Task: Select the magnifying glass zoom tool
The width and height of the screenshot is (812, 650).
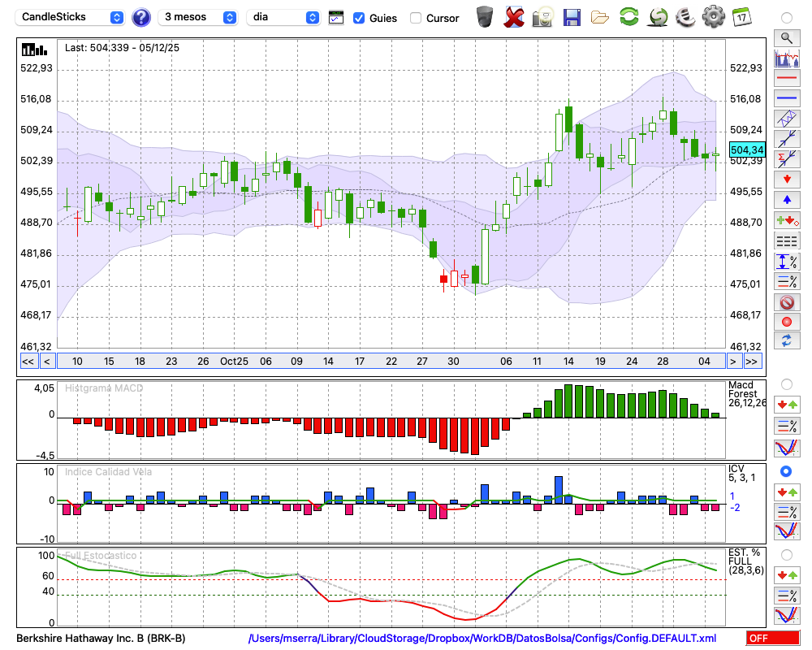Action: click(786, 37)
